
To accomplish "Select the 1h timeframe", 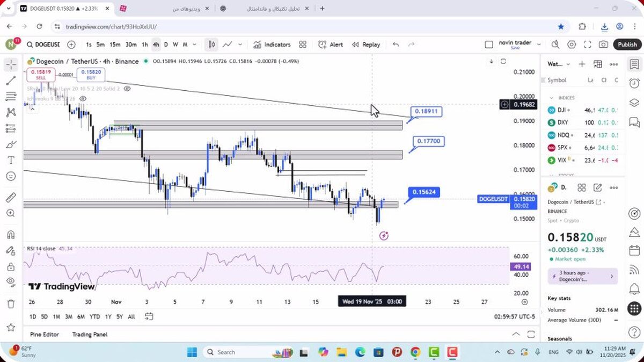I will pyautogui.click(x=145, y=45).
